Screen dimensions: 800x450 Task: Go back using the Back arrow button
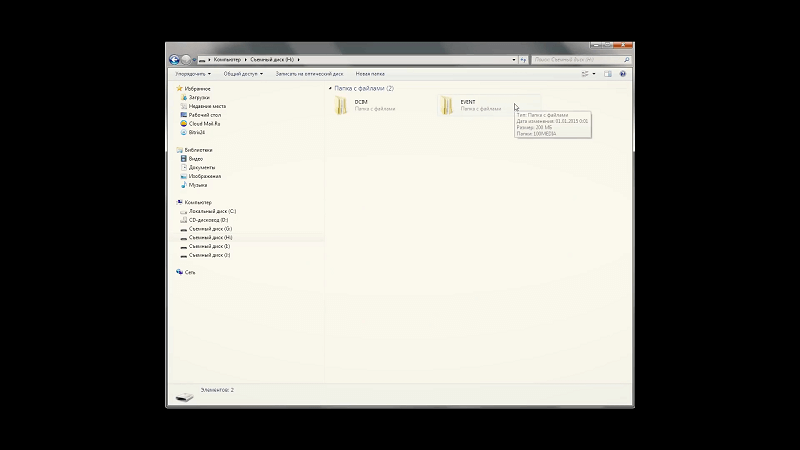[175, 60]
